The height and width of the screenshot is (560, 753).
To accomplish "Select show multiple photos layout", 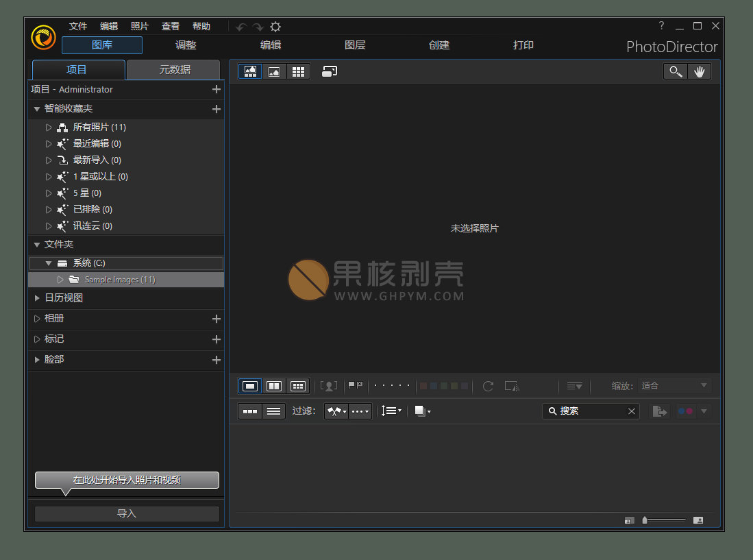I will tap(298, 386).
